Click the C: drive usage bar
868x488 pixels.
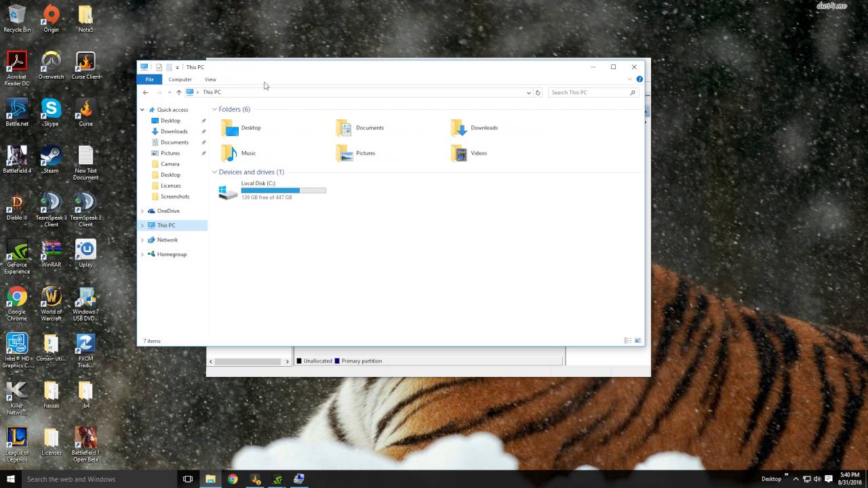[x=283, y=190]
